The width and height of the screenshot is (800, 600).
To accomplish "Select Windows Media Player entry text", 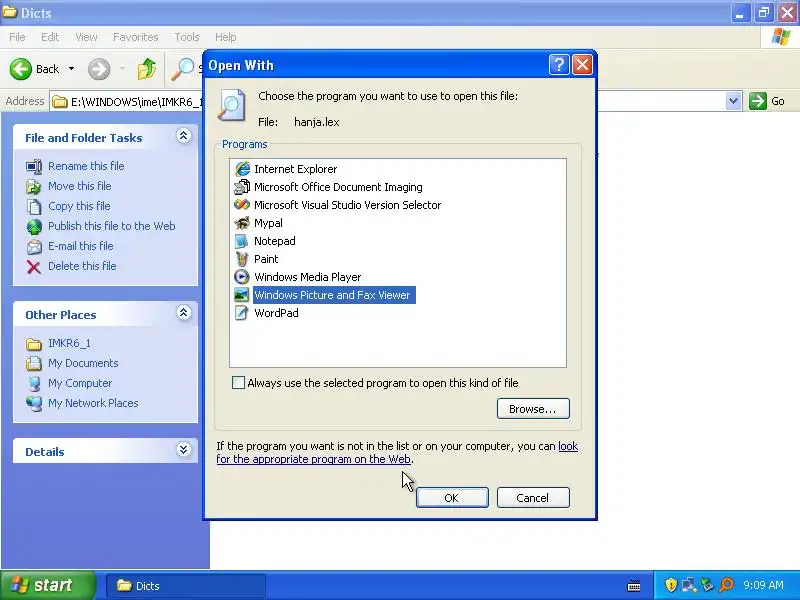I will tap(308, 277).
